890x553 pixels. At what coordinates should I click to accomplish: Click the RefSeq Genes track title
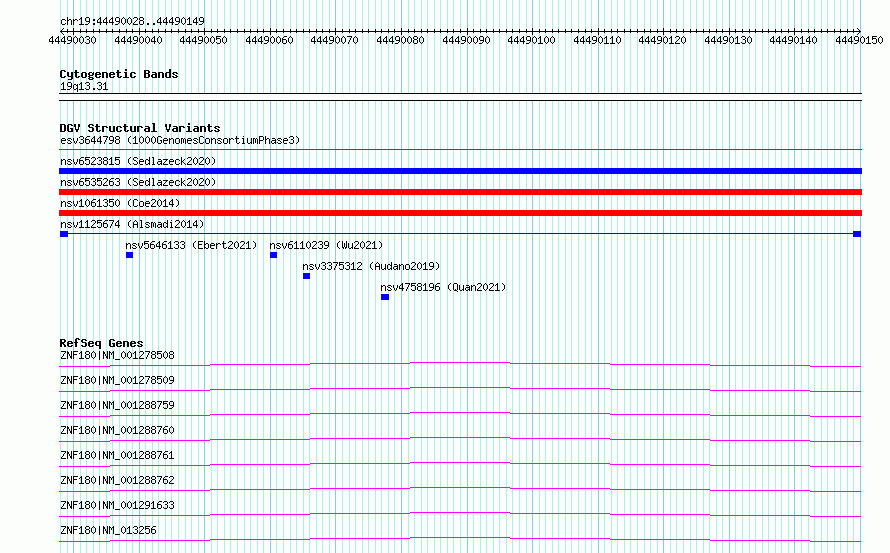(101, 343)
